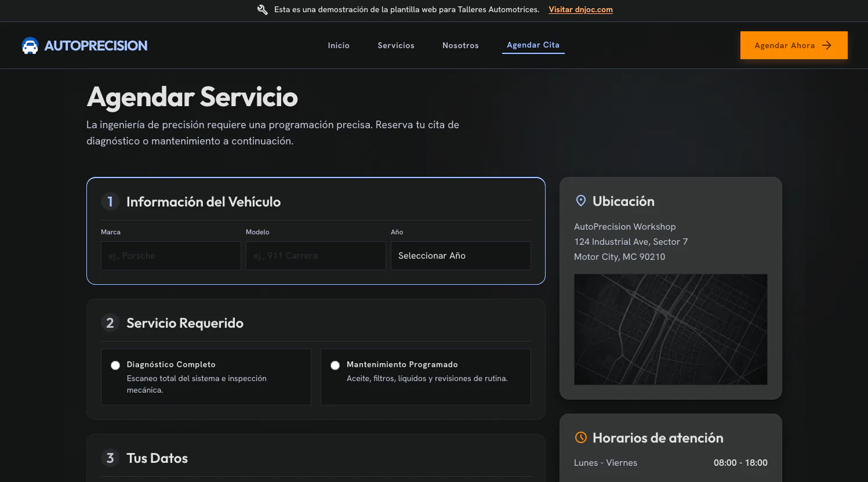Click the Agendar Ahora button
868x482 pixels.
[x=794, y=45]
